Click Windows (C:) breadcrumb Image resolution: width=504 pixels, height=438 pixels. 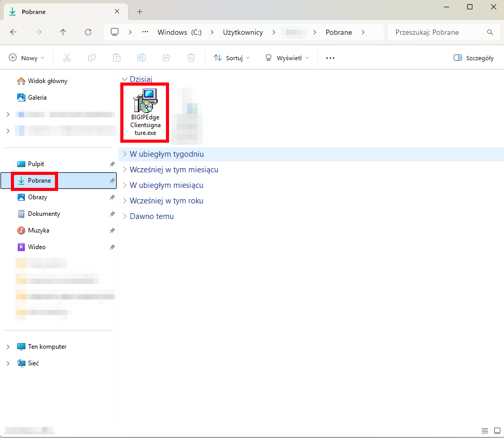click(x=179, y=32)
